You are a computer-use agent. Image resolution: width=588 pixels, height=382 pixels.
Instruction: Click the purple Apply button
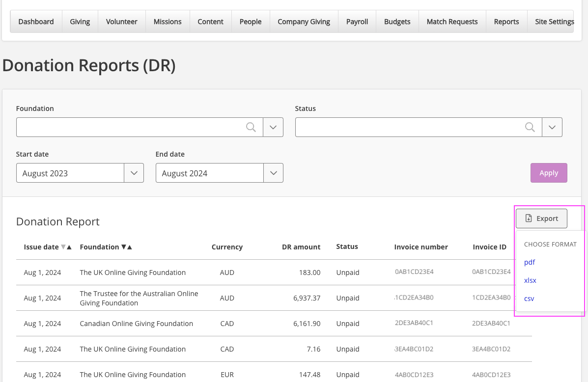(x=549, y=173)
